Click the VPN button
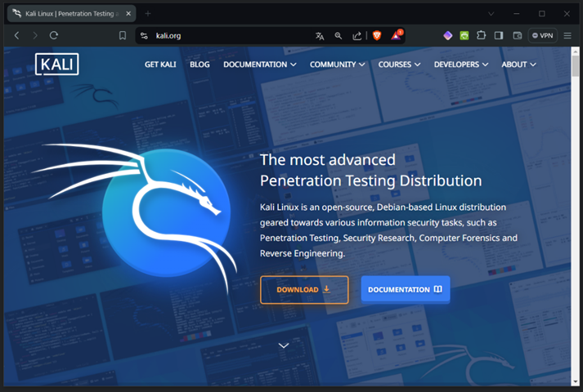This screenshot has width=583, height=392. click(543, 36)
